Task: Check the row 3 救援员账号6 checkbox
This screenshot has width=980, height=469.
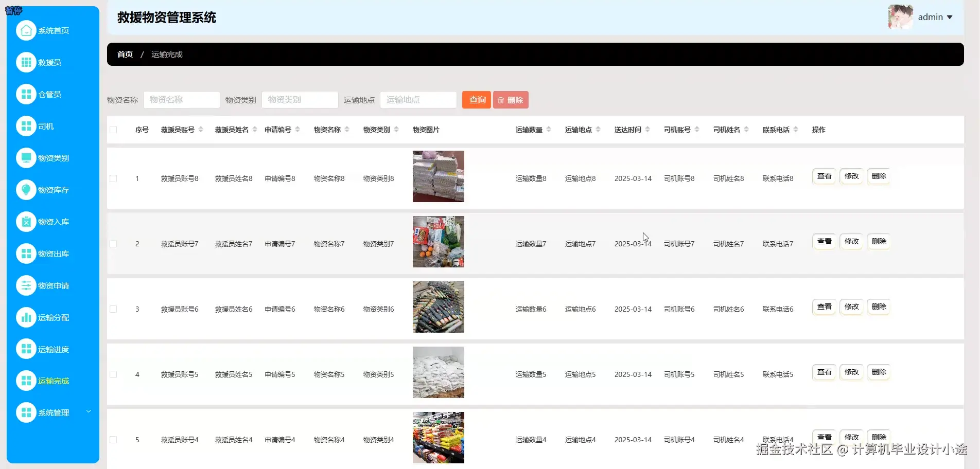Action: click(113, 309)
